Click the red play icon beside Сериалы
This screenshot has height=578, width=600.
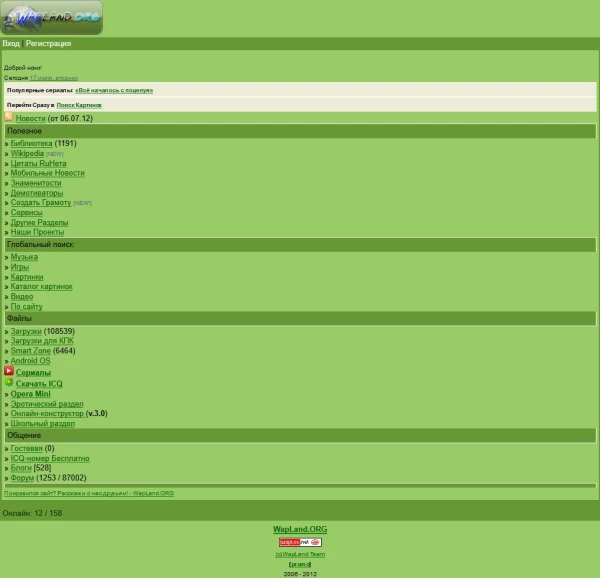(9, 371)
